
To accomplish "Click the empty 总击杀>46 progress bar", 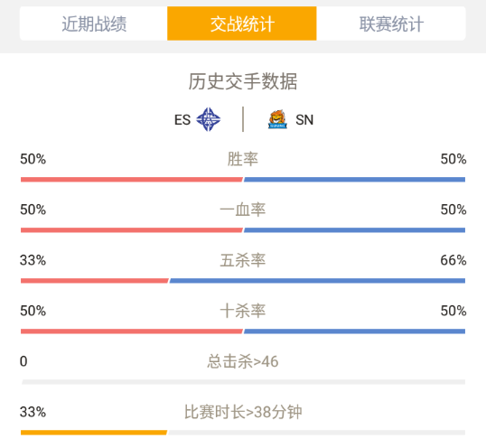I will (243, 382).
